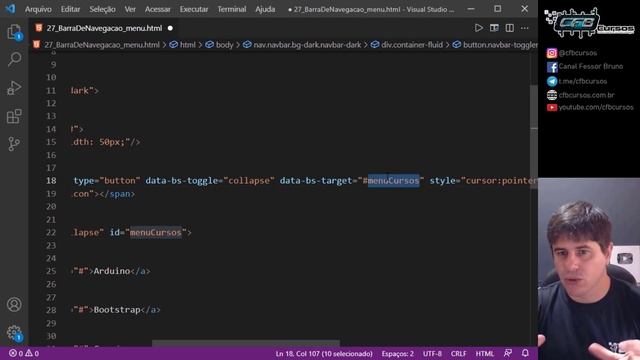Open the Editar menu
This screenshot has width=640, height=360.
70,9
